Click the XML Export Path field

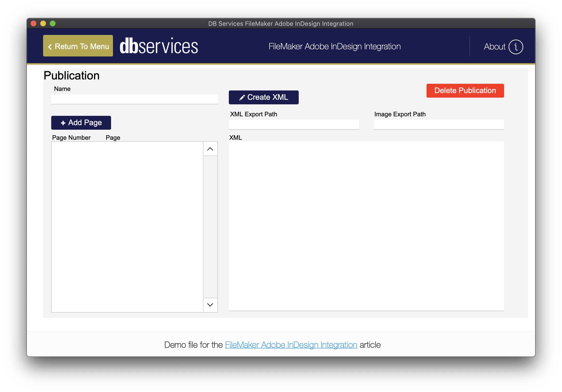pyautogui.click(x=294, y=124)
